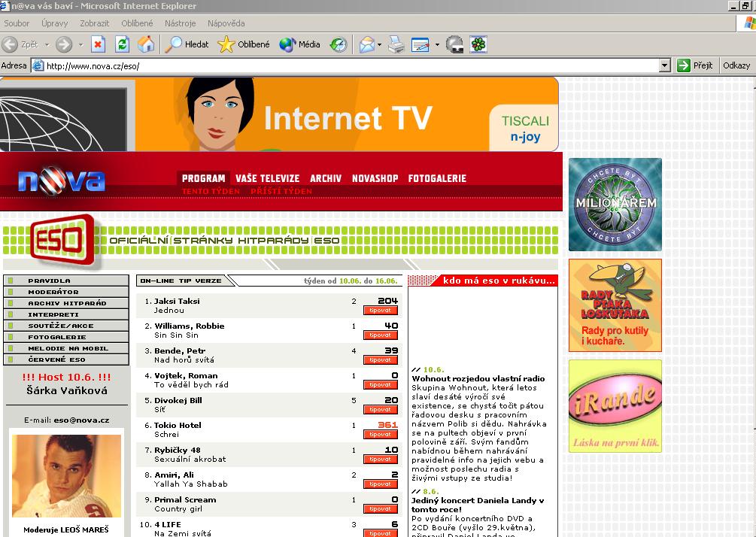The height and width of the screenshot is (537, 756).
Task: Click the eso@nova.cz email link
Action: pos(81,420)
